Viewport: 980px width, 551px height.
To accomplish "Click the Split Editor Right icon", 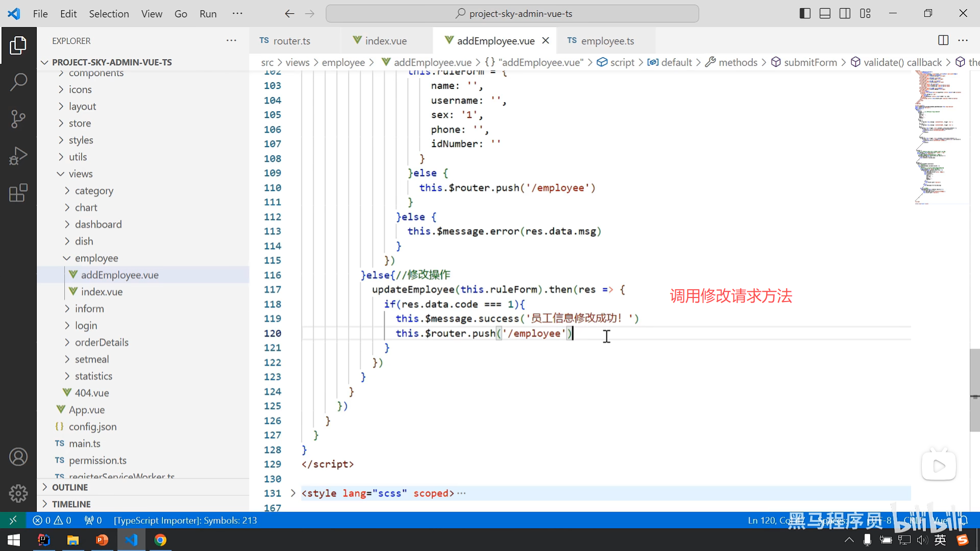I will click(x=943, y=40).
